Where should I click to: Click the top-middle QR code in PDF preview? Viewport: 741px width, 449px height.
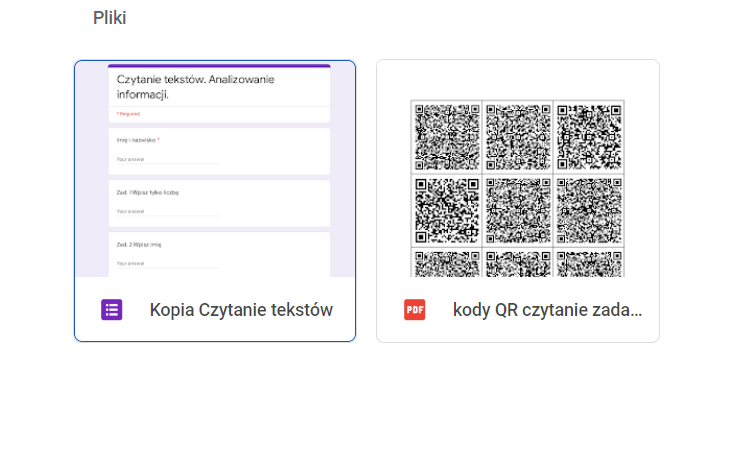[517, 136]
